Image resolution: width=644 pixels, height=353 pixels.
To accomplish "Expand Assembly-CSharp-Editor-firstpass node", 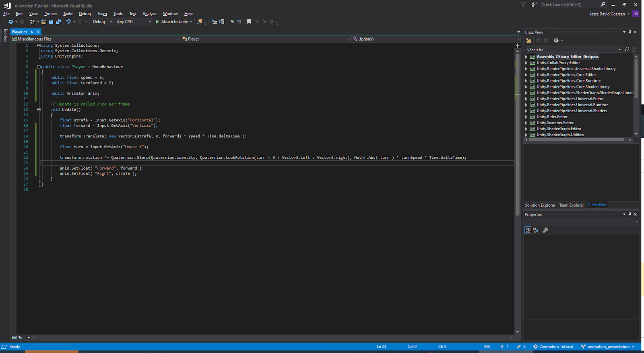I will coord(526,57).
